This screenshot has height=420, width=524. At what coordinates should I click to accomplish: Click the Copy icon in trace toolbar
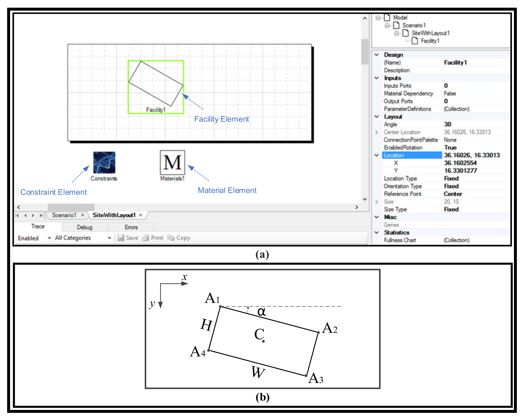pos(171,238)
